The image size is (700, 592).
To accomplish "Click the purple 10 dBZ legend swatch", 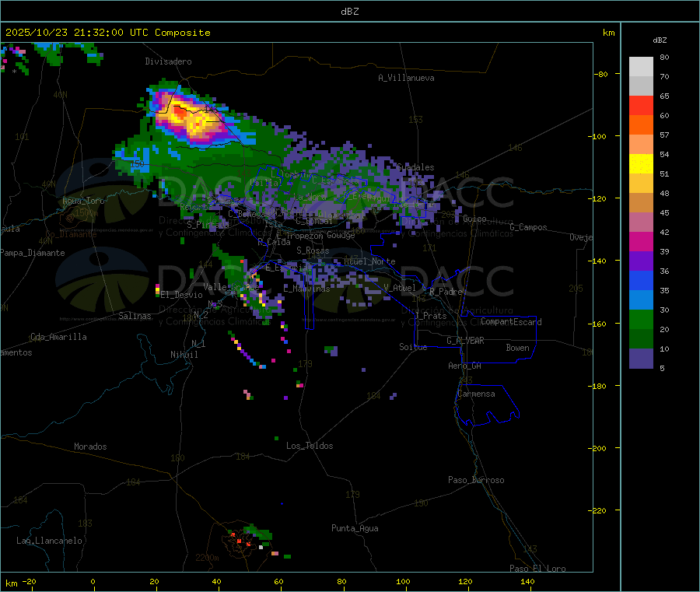I will click(641, 359).
